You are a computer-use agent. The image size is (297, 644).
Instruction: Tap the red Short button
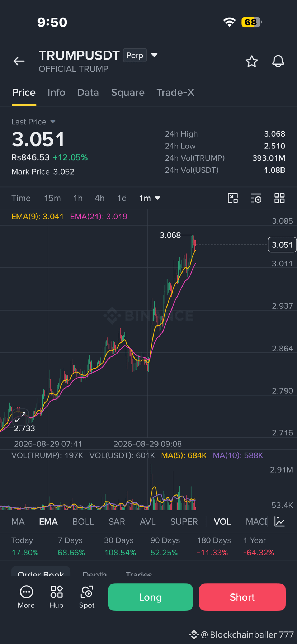pos(242,597)
